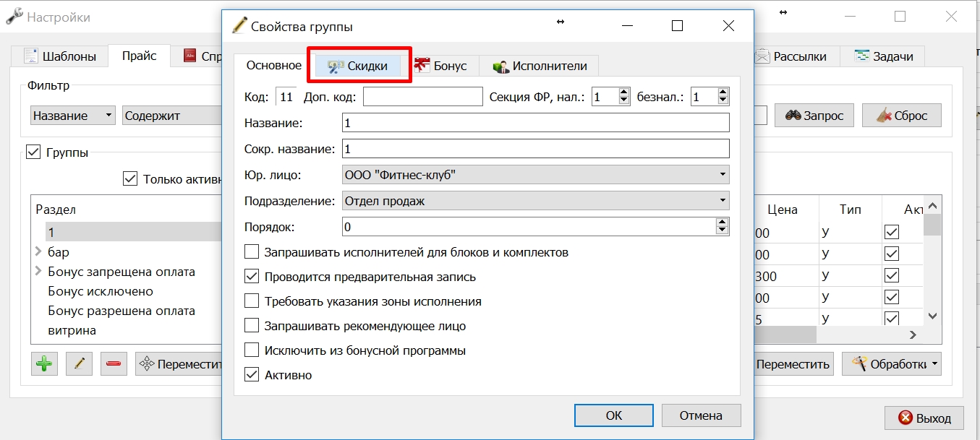Image resolution: width=980 pixels, height=440 pixels.
Task: Toggle the Активно checkbox in group properties
Action: tap(252, 375)
